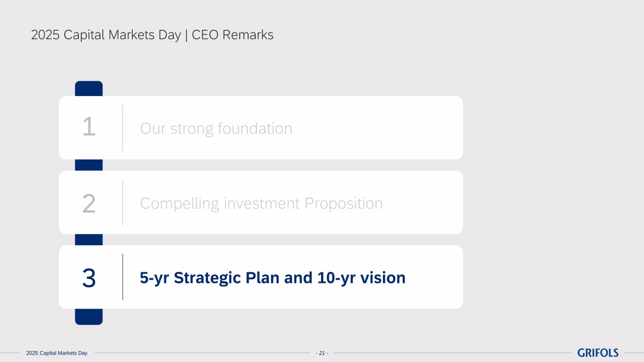Click the word 'Proposition' in second card
The image size is (644, 362).
click(343, 204)
